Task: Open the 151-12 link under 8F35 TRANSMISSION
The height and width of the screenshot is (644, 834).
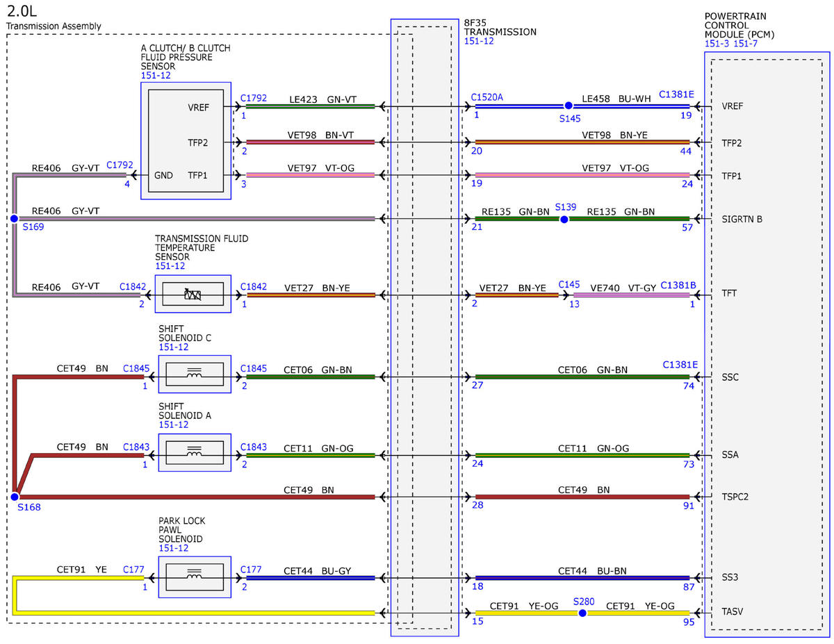Action: pyautogui.click(x=479, y=41)
